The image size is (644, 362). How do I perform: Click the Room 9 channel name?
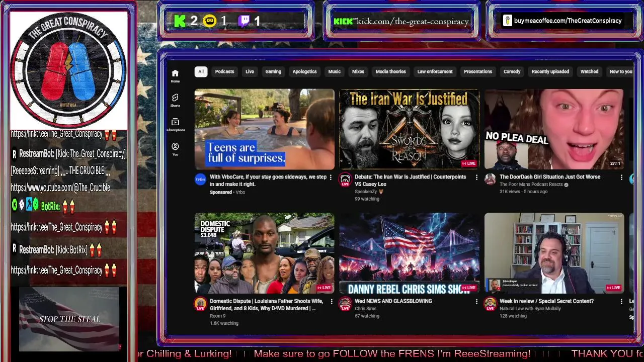coord(217,316)
